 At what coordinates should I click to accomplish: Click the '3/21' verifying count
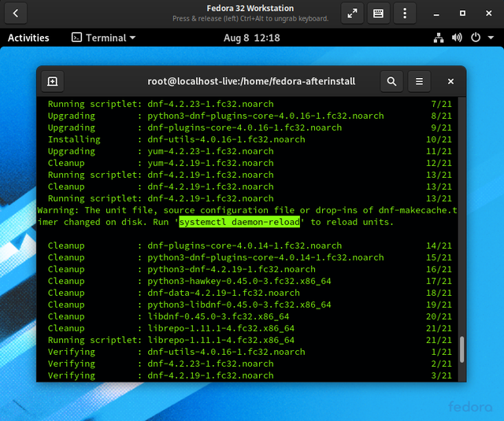coord(441,375)
